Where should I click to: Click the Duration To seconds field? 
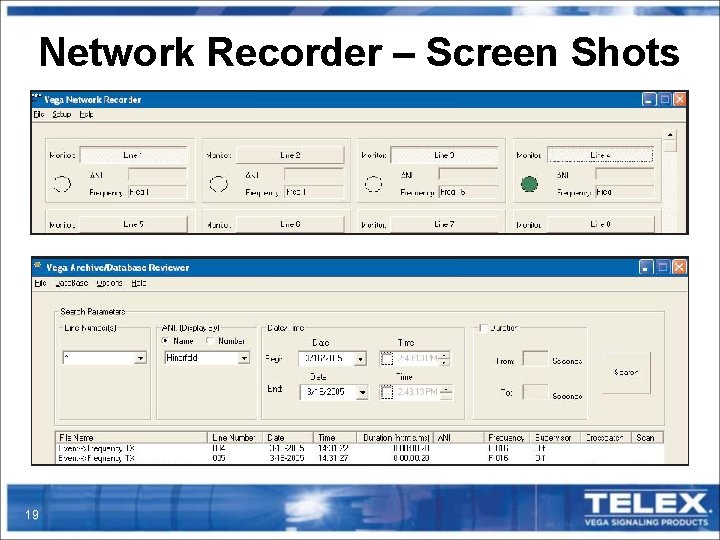[535, 392]
